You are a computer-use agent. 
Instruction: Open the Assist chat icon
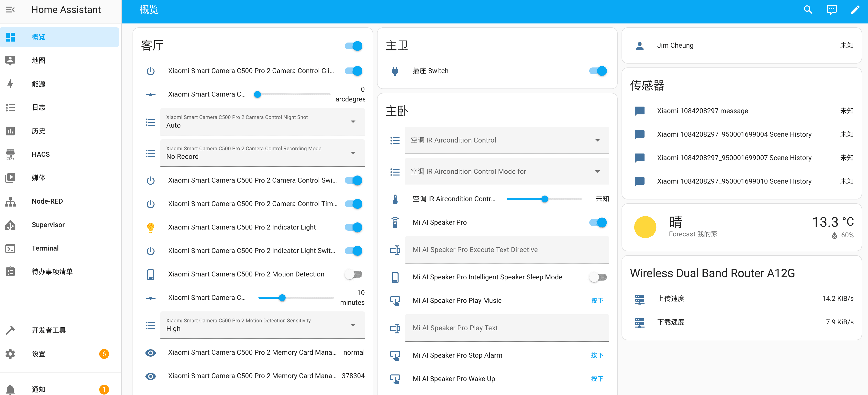point(832,10)
